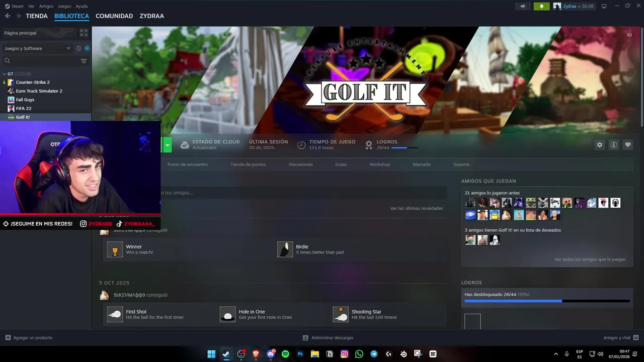Open Windows Start menu
Screen dimensions: 644x362
point(211,354)
